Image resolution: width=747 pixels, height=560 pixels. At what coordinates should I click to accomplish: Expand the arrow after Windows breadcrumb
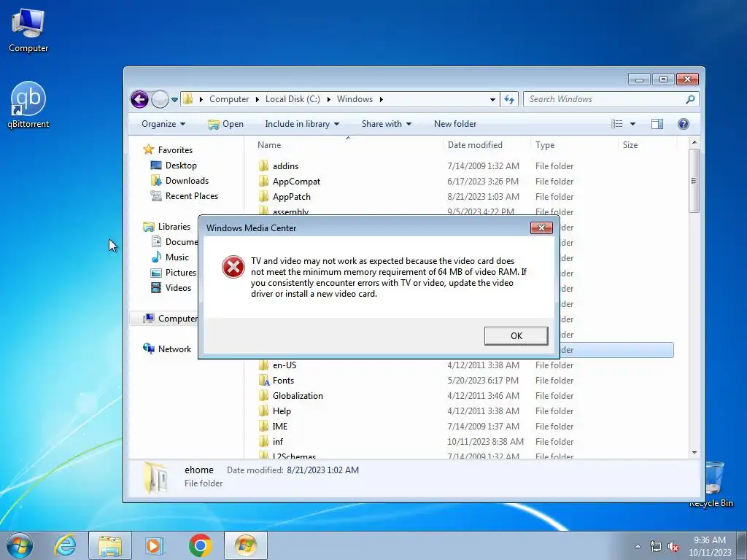pyautogui.click(x=381, y=99)
